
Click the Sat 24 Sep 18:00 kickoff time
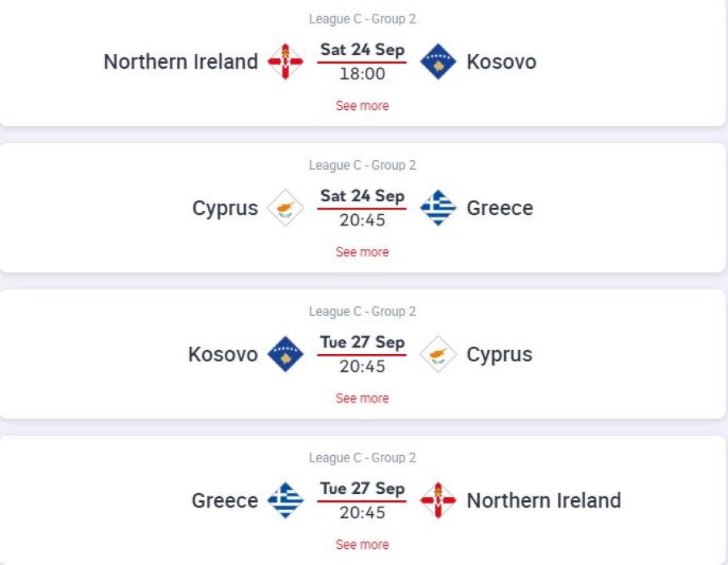[x=362, y=74]
